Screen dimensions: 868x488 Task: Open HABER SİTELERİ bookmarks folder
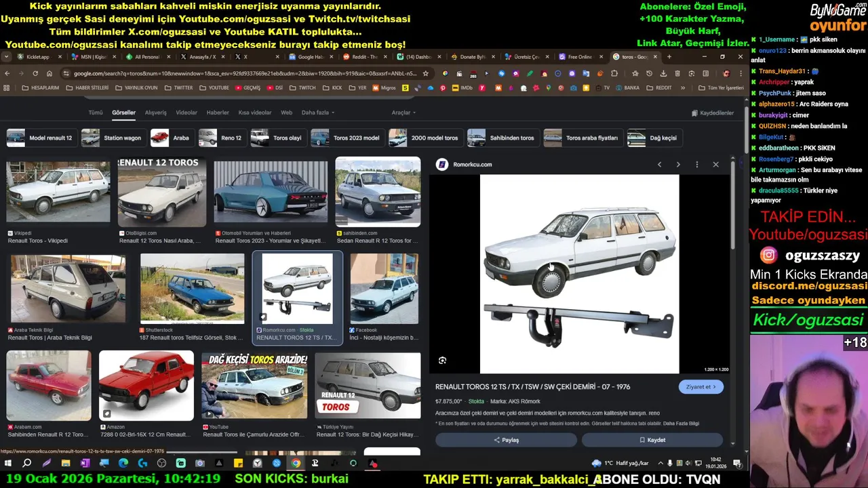pyautogui.click(x=87, y=87)
